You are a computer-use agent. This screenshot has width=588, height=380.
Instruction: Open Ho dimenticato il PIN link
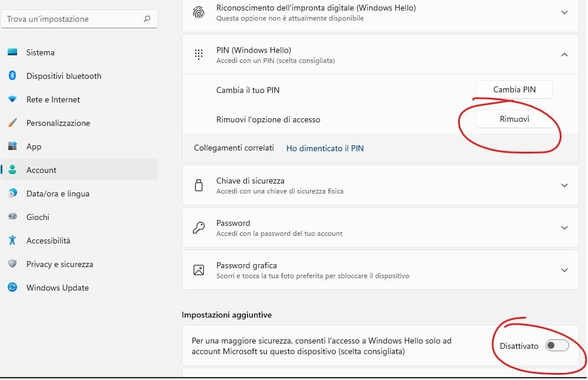[325, 148]
